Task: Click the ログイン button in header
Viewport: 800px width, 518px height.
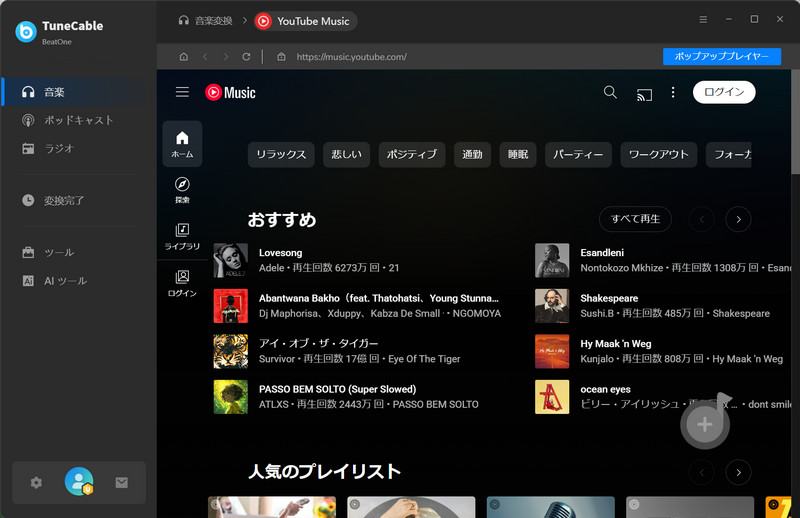Action: point(724,92)
